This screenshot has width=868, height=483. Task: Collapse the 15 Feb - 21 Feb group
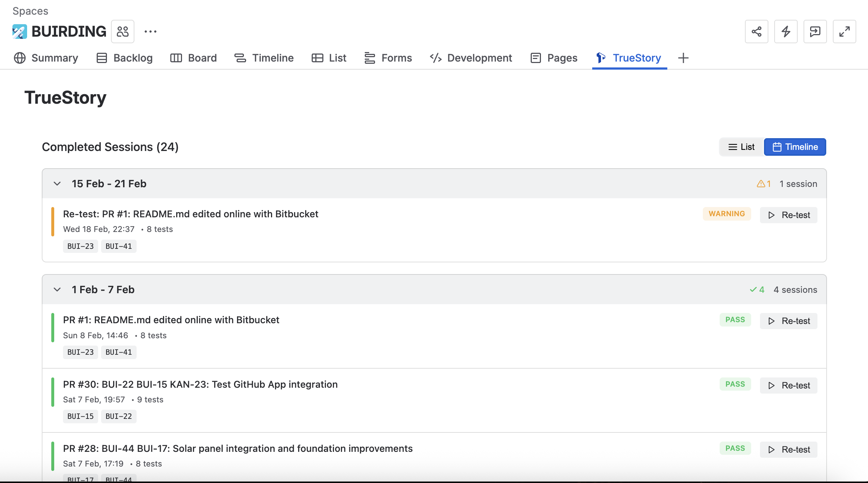coord(57,184)
